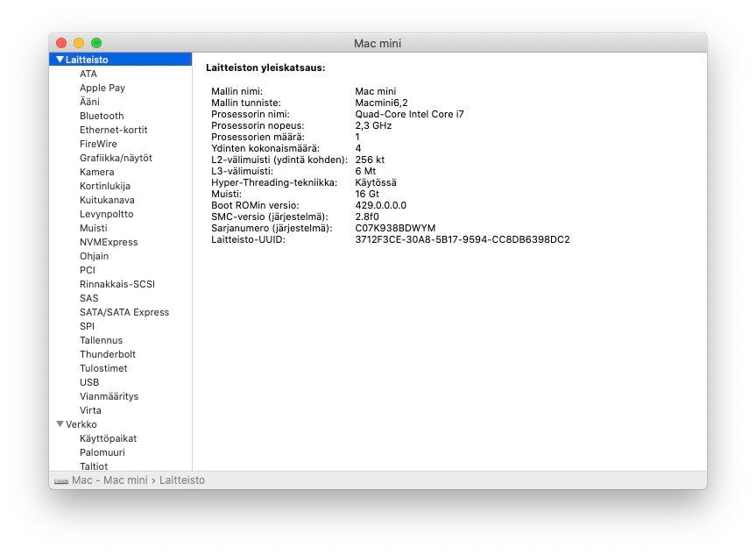Select Kamera in the sidebar
This screenshot has height=554, width=756.
point(97,172)
